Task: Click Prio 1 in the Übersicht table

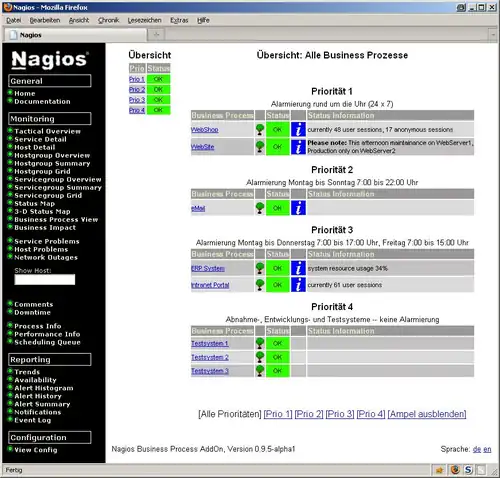Action: click(x=137, y=79)
